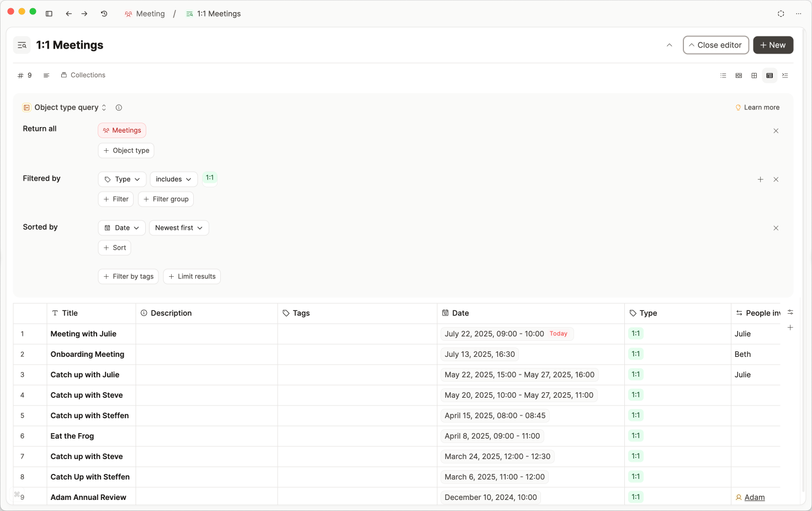Open the column settings icon above table
Screen dimensions: 812x511
tap(790, 313)
